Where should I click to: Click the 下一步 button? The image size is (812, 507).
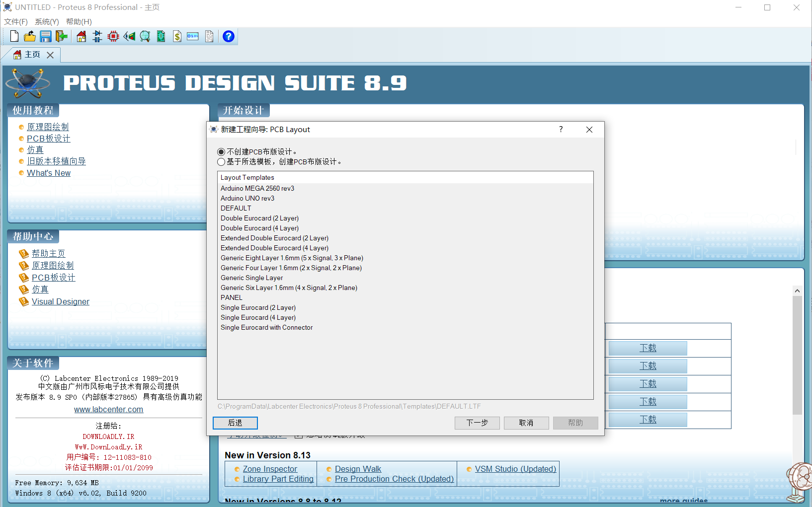click(x=477, y=423)
